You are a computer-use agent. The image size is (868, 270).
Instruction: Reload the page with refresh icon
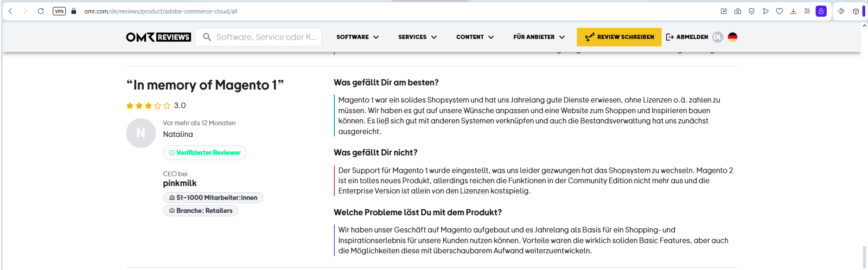pos(41,11)
